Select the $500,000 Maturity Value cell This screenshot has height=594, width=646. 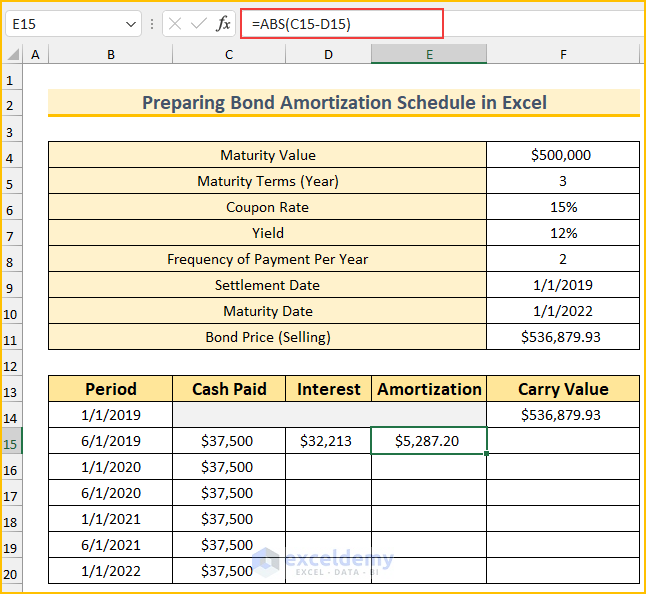(562, 155)
